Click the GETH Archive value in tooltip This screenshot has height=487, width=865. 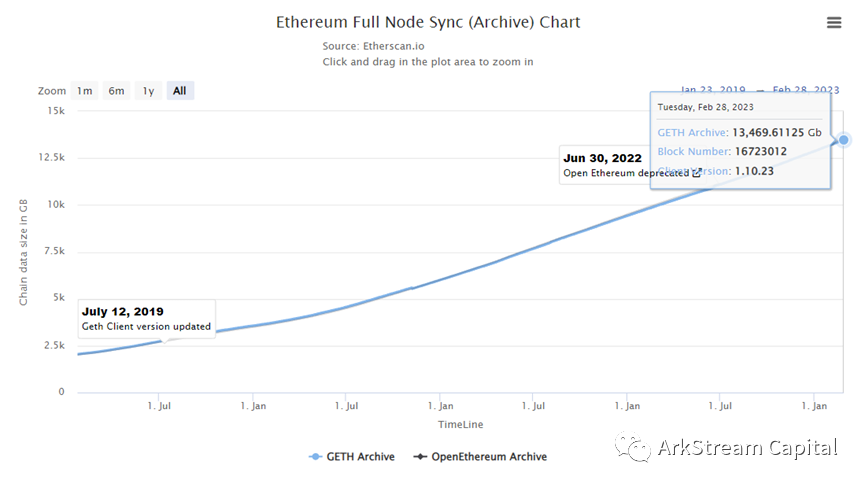point(777,132)
